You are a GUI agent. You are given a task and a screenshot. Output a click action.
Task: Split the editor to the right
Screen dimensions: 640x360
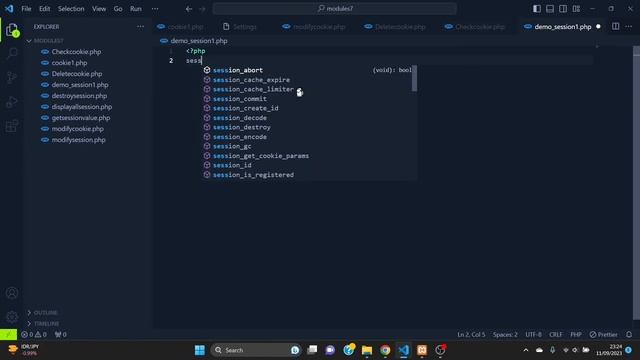click(616, 27)
